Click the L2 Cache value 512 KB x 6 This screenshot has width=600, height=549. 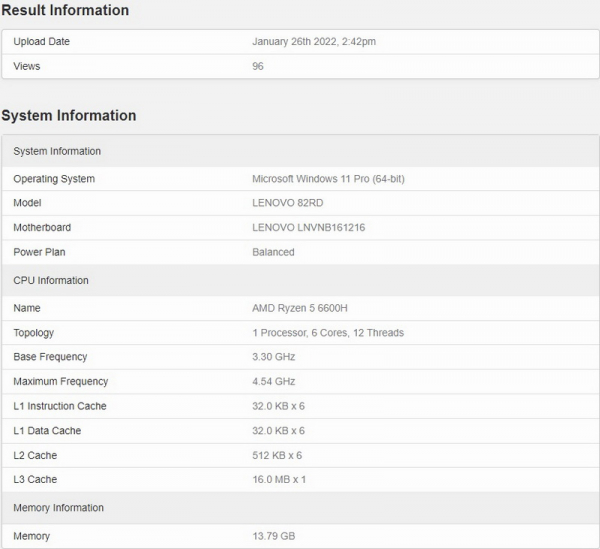[277, 455]
